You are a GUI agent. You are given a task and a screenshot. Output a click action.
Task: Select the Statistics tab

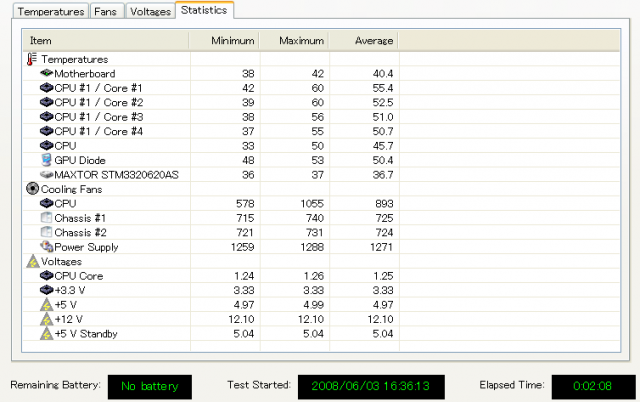204,10
